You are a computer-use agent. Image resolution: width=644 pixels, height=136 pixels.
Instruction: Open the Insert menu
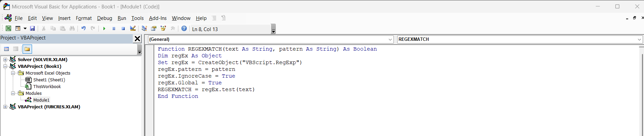pos(64,18)
